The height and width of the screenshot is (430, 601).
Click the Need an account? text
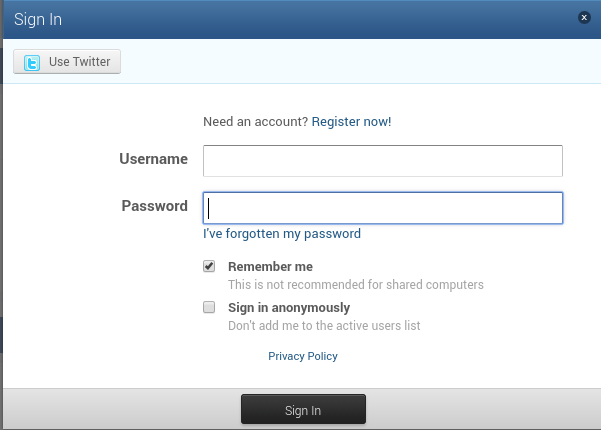[x=255, y=121]
